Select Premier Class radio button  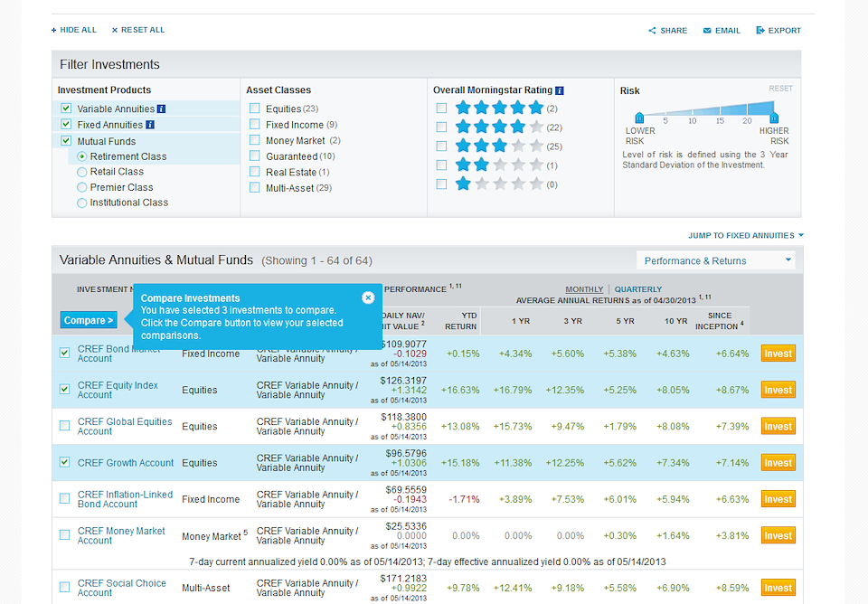[x=82, y=188]
